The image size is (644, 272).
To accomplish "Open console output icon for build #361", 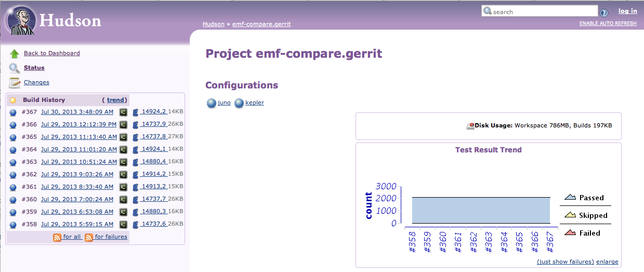I will (x=123, y=187).
